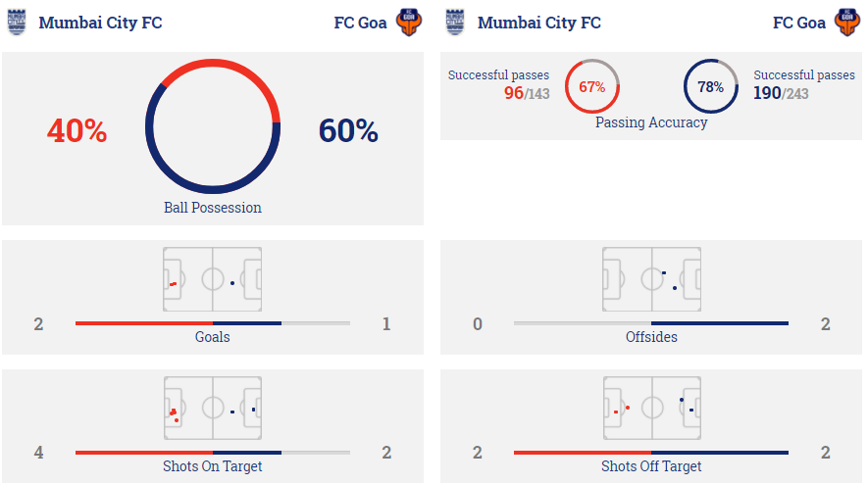This screenshot has height=485, width=868.
Task: Click the blue 78% passing accuracy ring
Action: pyautogui.click(x=711, y=86)
